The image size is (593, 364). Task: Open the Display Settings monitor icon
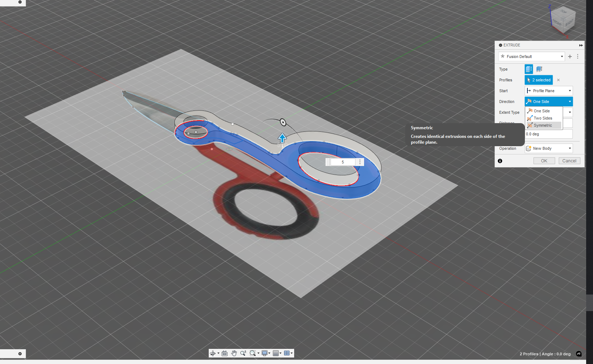point(265,353)
